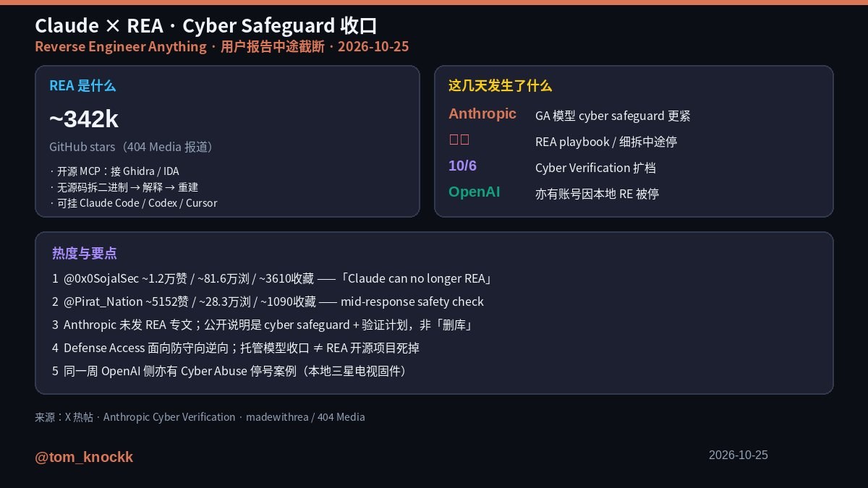The height and width of the screenshot is (488, 868).
Task: Click the green OpenAI label
Action: point(475,192)
